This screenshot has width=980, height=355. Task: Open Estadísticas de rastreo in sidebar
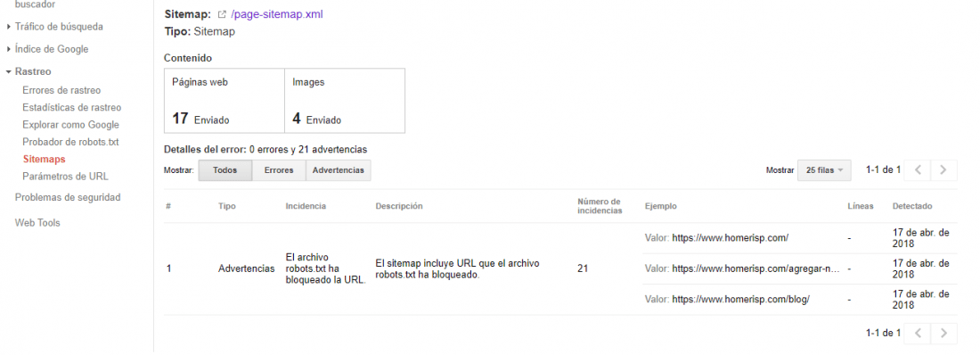pos(72,108)
